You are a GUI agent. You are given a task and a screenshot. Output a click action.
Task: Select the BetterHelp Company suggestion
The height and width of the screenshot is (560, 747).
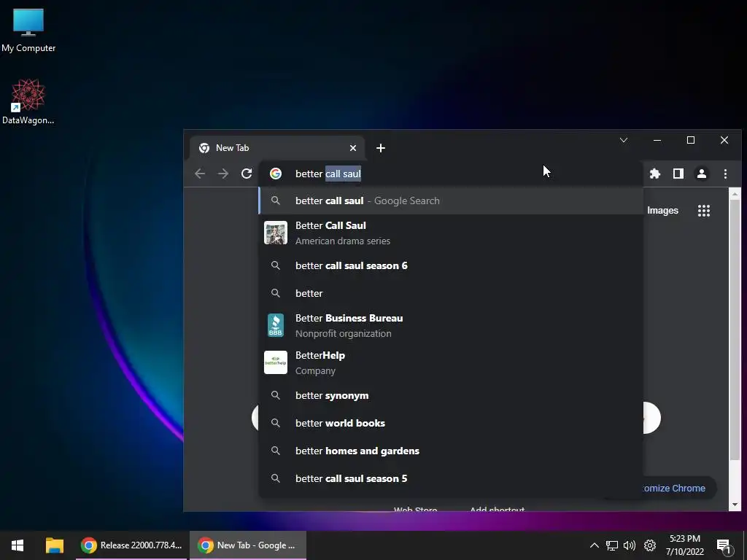click(450, 363)
